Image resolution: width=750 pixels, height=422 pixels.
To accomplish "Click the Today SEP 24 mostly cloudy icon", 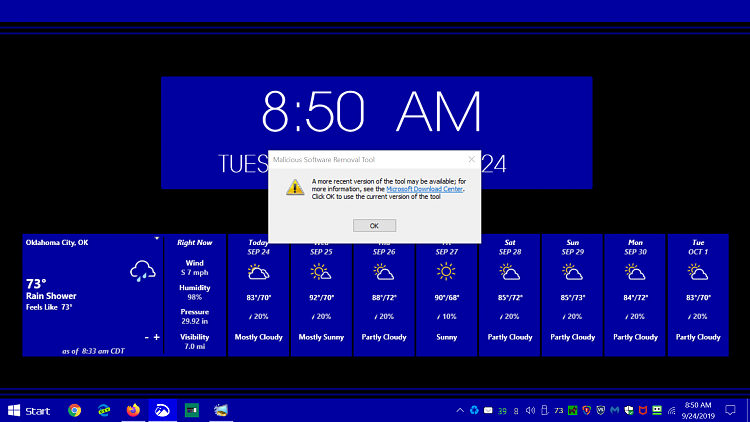I will click(258, 272).
